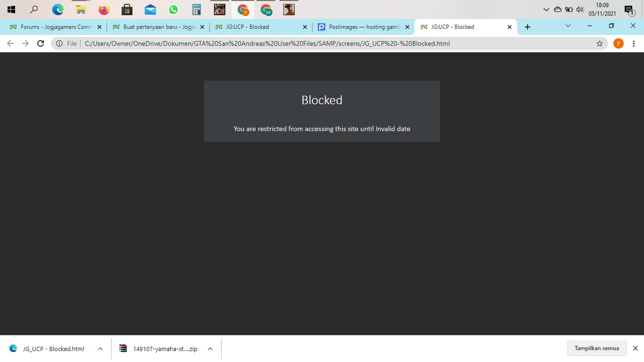
Task: Open the GTA San Andreas taskbar icon
Action: pyautogui.click(x=289, y=10)
